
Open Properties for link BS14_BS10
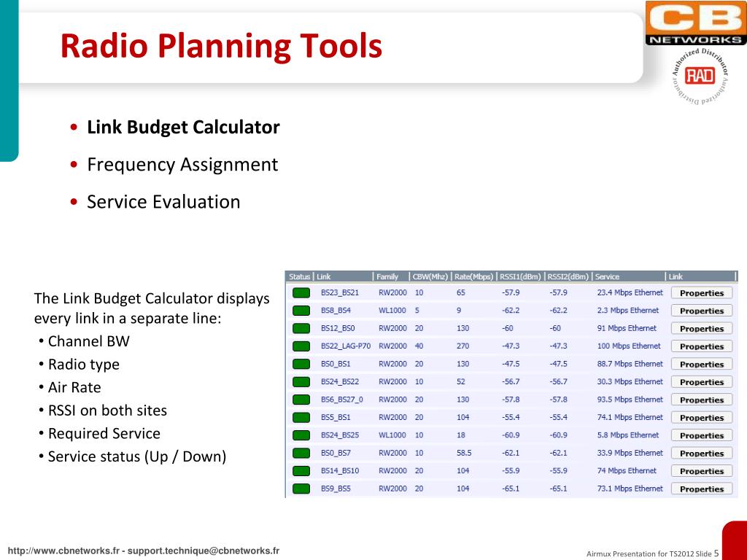click(x=701, y=471)
